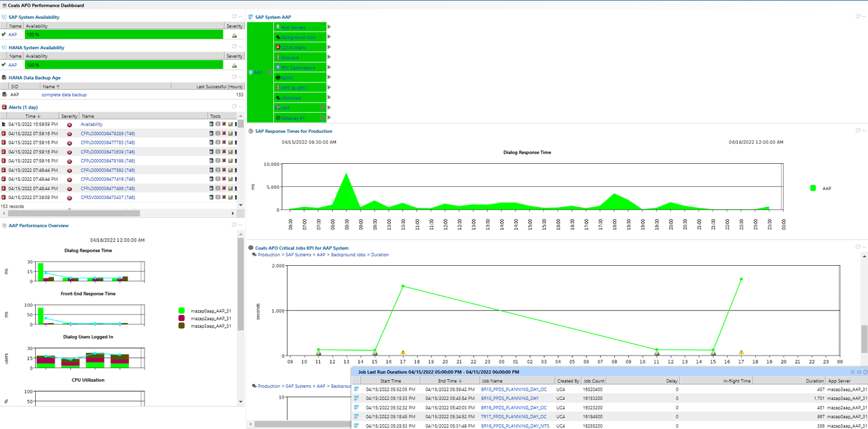This screenshot has height=429, width=868.
Task: Expand the Background Jobs node arrow
Action: tap(329, 37)
